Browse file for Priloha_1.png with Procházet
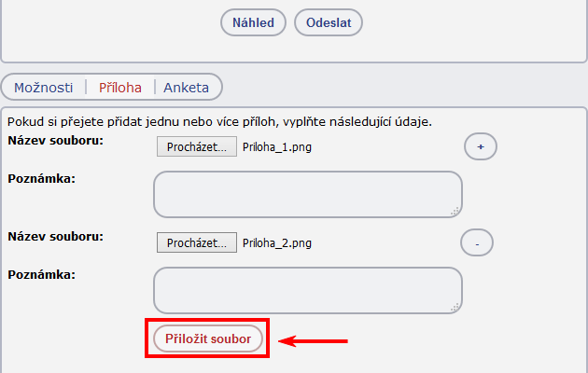Viewport: 588px width, 373px height. pyautogui.click(x=197, y=146)
